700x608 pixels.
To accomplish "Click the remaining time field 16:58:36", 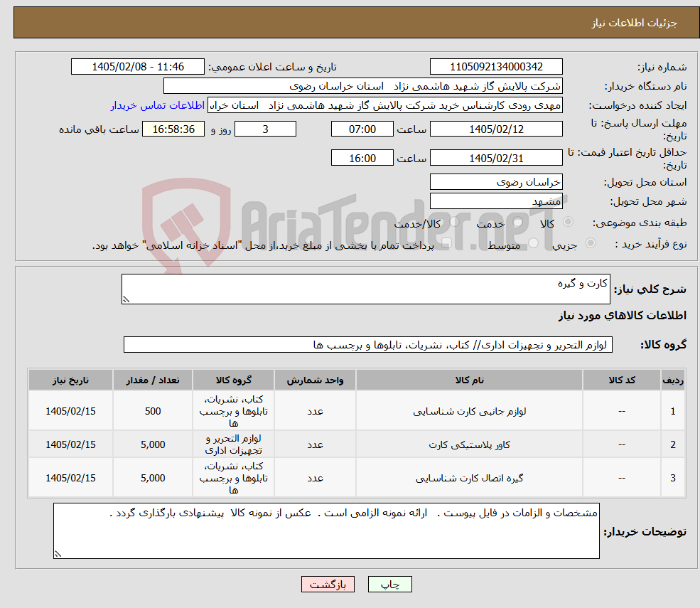I will tap(173, 129).
